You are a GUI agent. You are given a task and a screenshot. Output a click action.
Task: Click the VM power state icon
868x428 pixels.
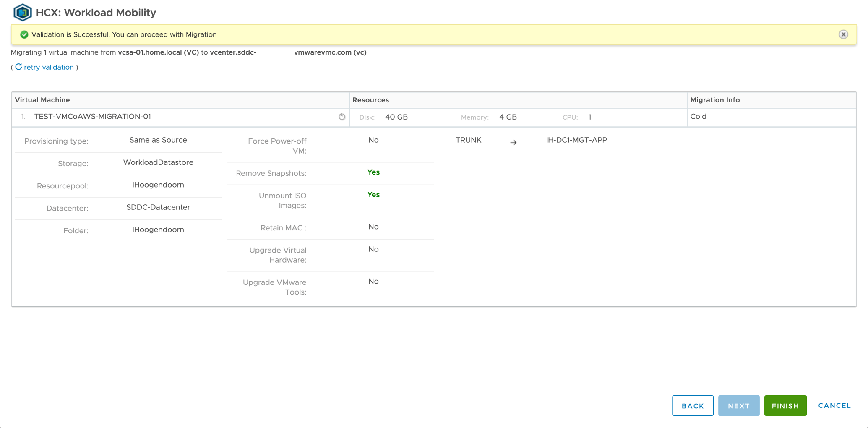coord(342,117)
